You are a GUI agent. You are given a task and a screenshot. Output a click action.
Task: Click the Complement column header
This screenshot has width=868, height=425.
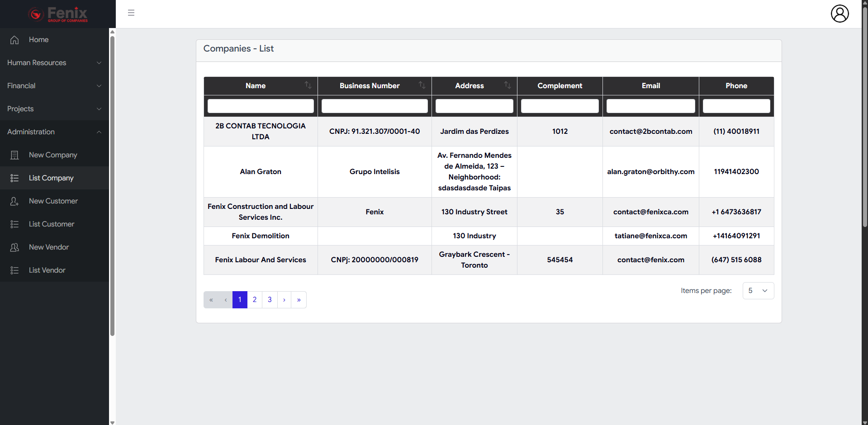click(560, 86)
